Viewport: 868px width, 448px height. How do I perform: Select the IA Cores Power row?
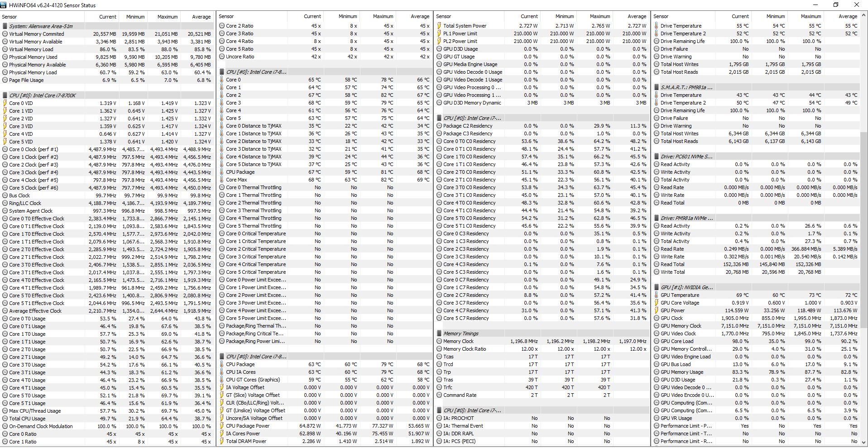325,434
